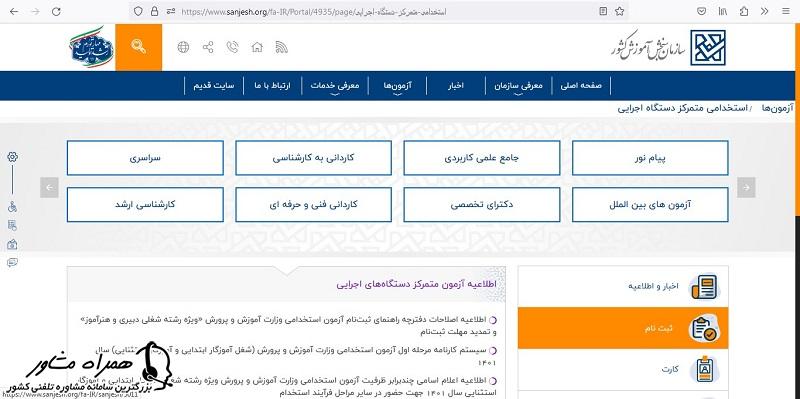
Task: Click the site permissions icon in address bar
Action: 170,11
